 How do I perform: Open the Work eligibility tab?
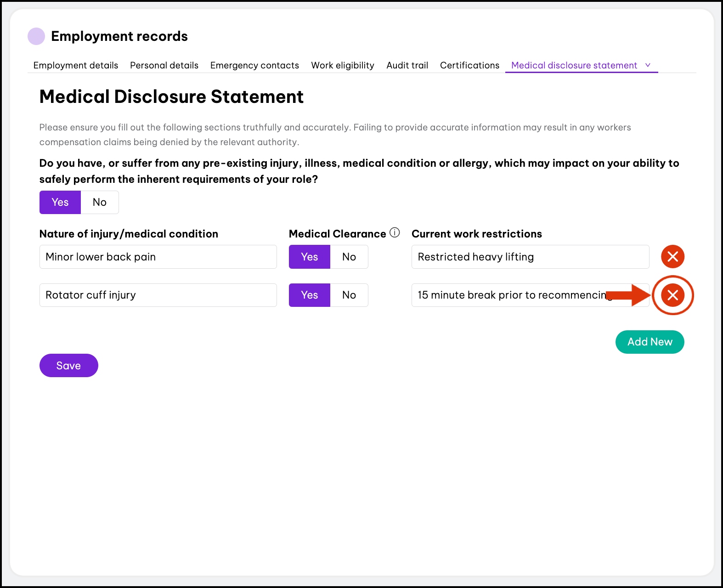(343, 65)
